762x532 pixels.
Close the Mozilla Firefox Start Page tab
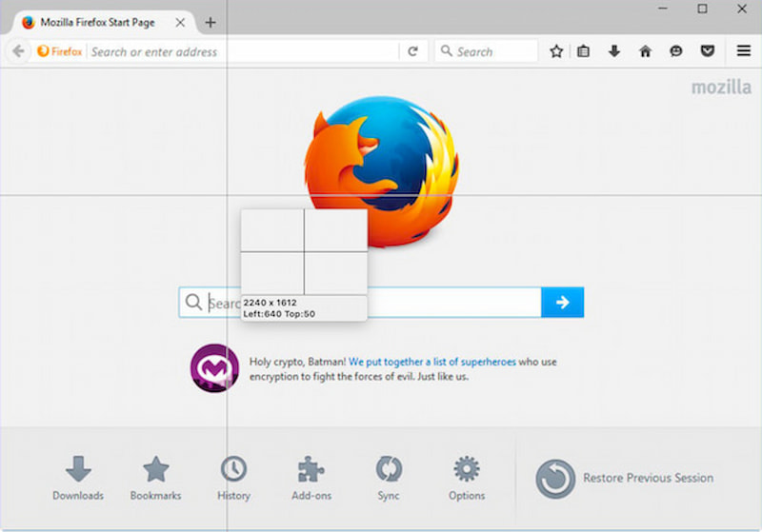(180, 23)
